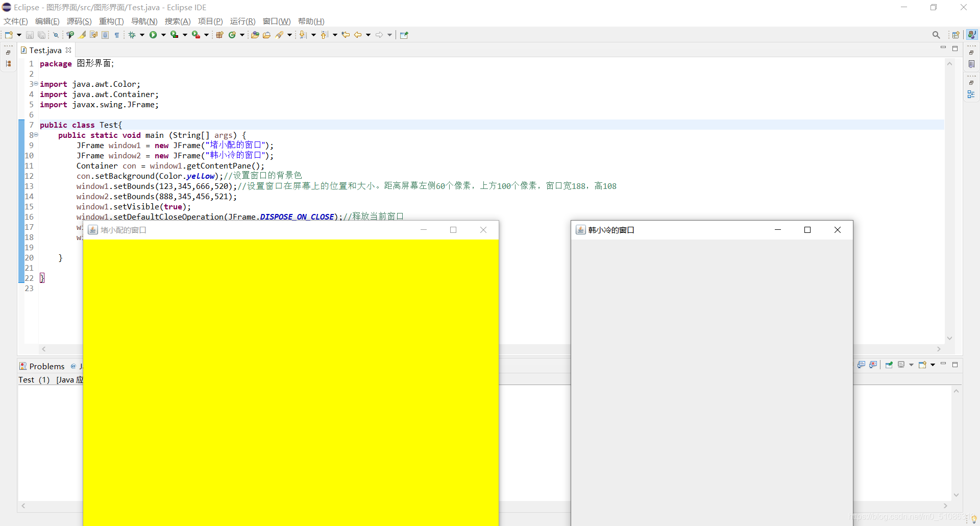Click the Coverage run icon
This screenshot has width=980, height=526.
point(174,35)
